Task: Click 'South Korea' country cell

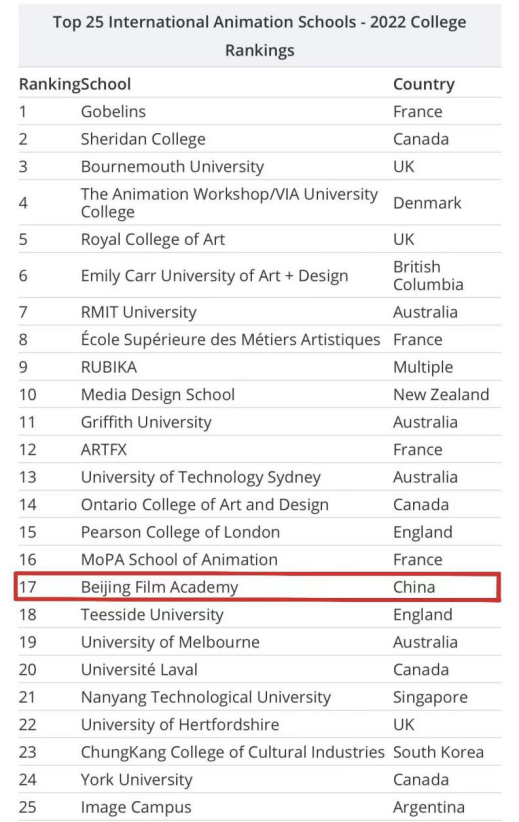Action: (x=438, y=752)
